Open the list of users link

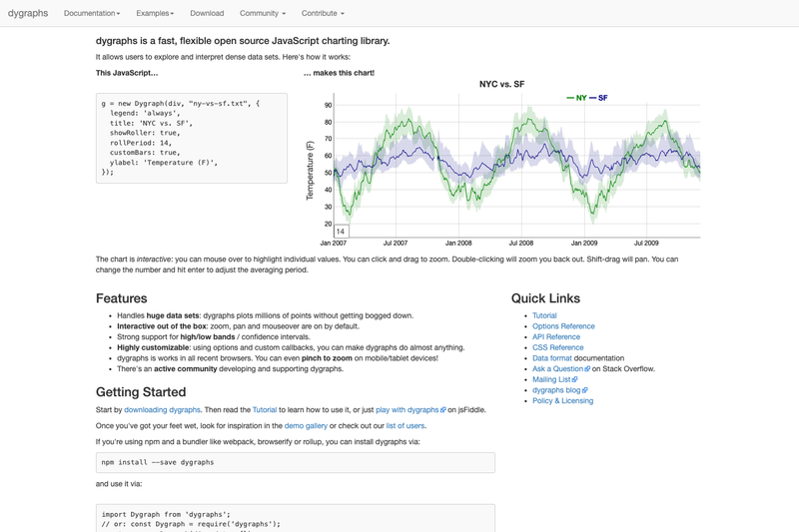[405, 426]
